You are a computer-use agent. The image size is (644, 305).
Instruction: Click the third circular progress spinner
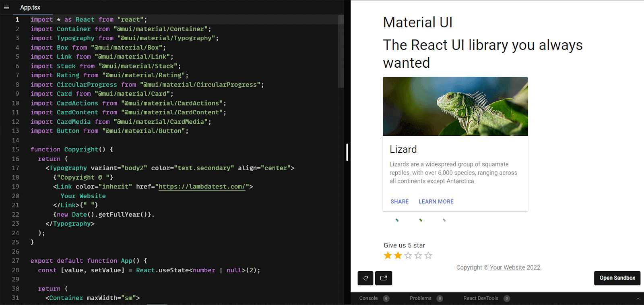point(444,220)
